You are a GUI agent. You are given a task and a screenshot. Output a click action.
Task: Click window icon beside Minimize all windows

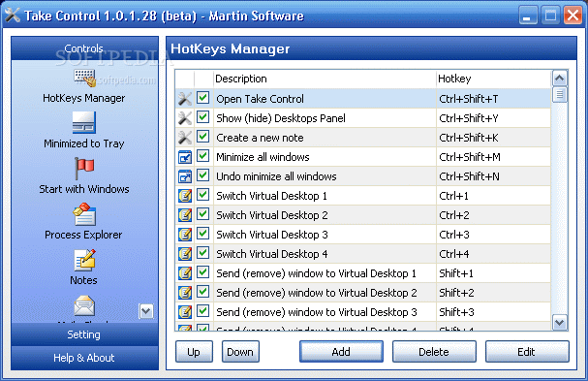184,157
